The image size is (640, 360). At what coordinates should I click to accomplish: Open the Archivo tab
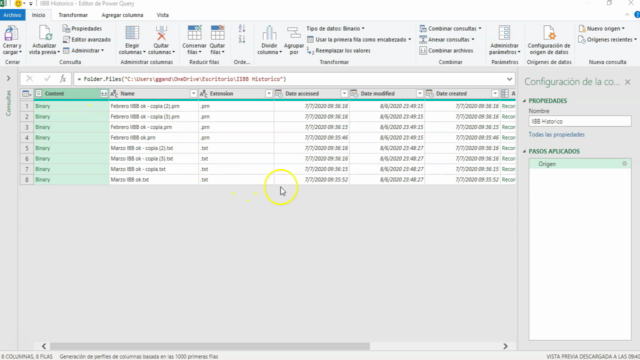pyautogui.click(x=12, y=15)
